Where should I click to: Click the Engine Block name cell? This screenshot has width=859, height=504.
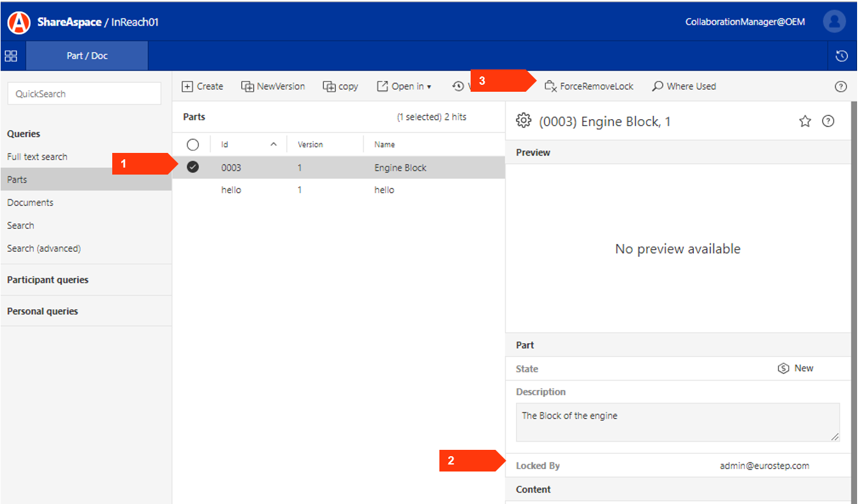[x=400, y=168]
